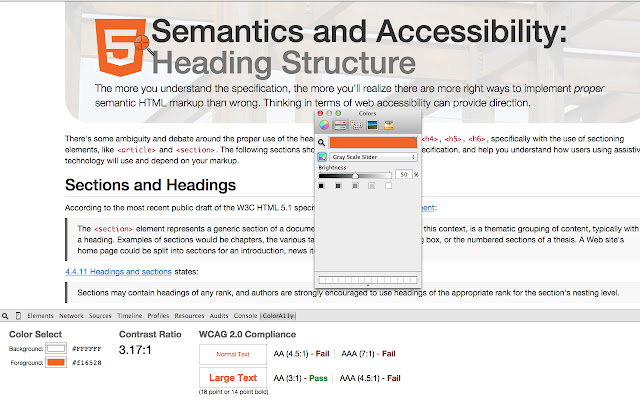Screen dimensions: 640x400
Task: Pick the medium gray preset swatch
Action: tap(355, 186)
